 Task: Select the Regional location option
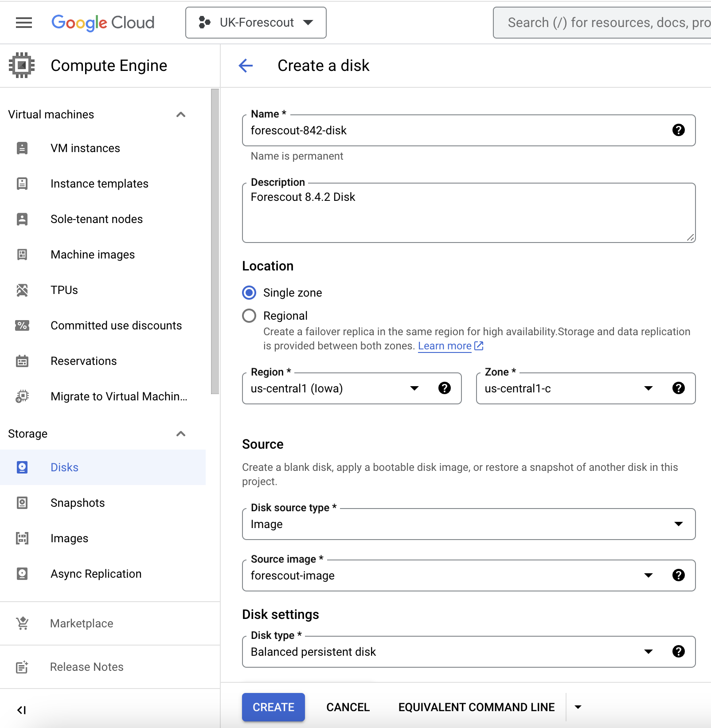[x=250, y=315]
